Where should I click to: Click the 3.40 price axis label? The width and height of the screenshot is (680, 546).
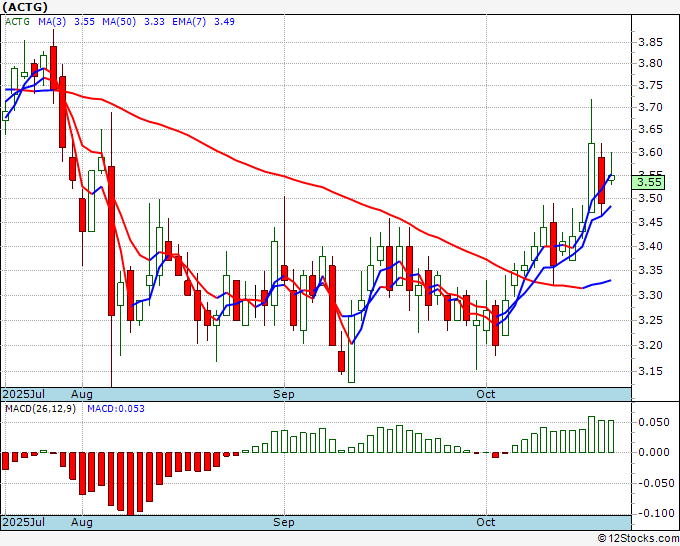(x=650, y=246)
